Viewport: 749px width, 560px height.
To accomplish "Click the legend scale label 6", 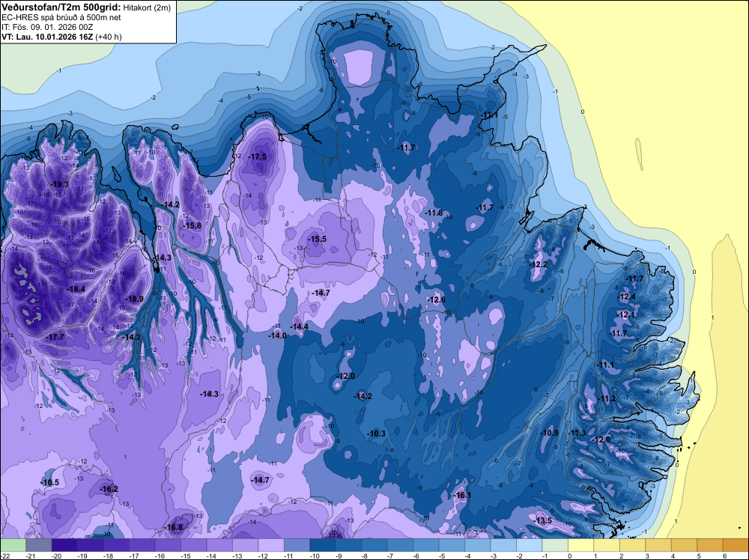I will (724, 556).
